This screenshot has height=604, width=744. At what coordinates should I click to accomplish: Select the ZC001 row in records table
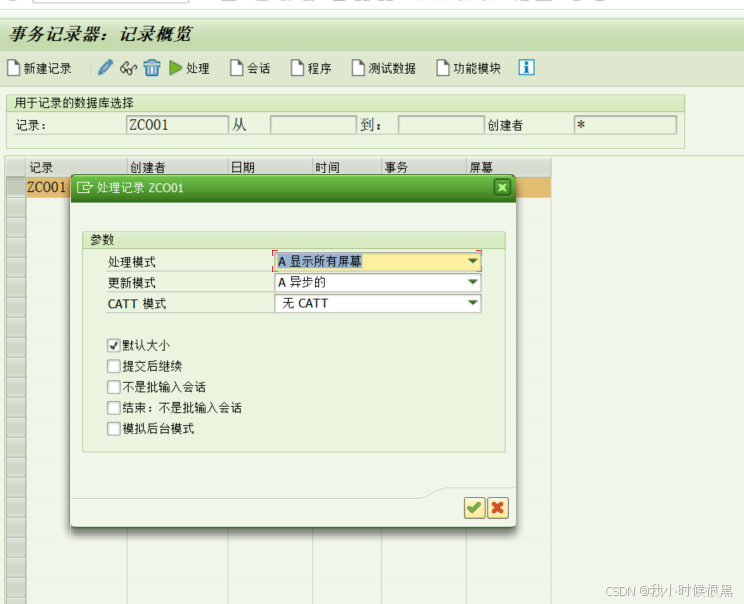pos(46,187)
